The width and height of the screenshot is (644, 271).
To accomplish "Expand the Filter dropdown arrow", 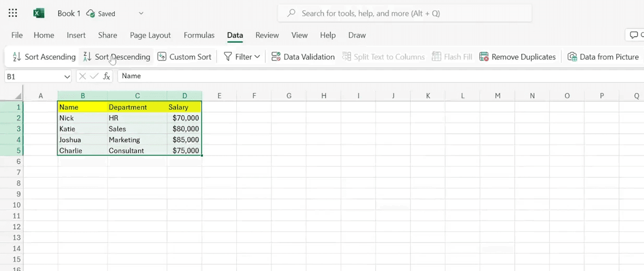I will click(x=257, y=57).
